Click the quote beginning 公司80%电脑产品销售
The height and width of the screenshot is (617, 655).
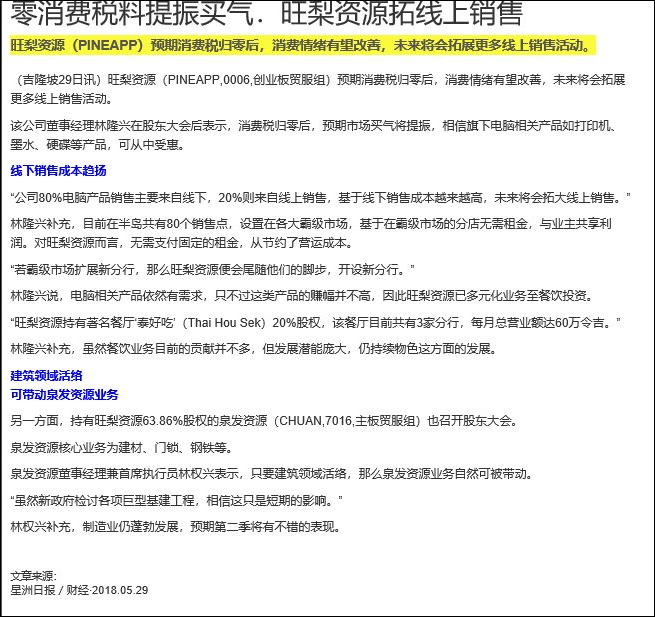click(320, 198)
